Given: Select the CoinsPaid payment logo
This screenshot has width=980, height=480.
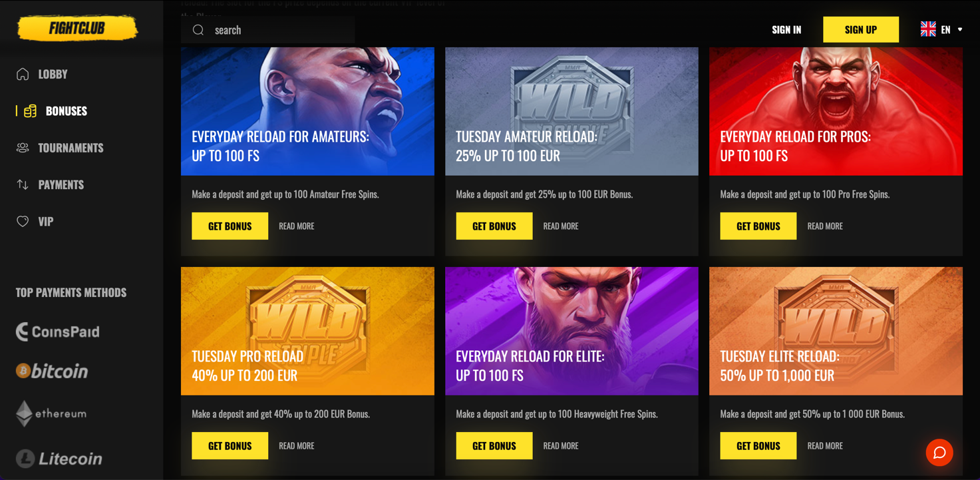Looking at the screenshot, I should pyautogui.click(x=58, y=332).
